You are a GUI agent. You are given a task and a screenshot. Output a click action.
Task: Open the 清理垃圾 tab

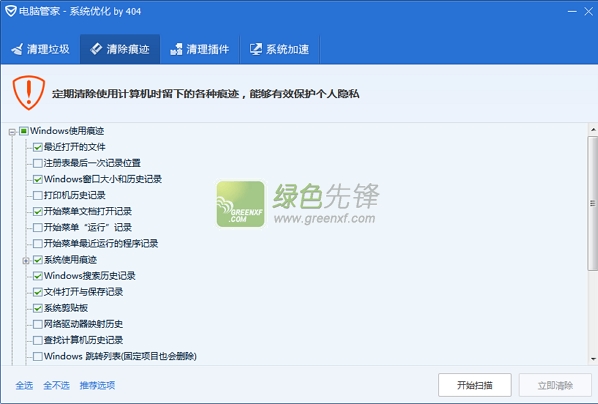pyautogui.click(x=40, y=49)
